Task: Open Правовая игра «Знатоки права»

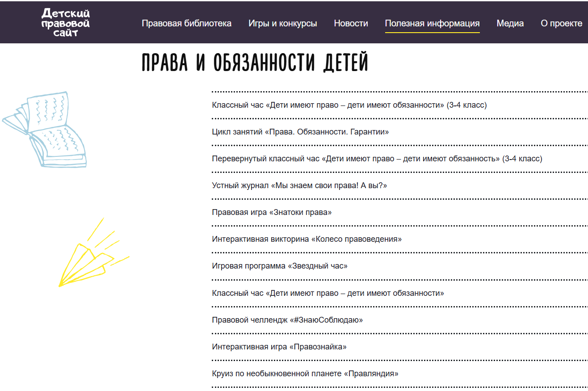Action: 272,212
